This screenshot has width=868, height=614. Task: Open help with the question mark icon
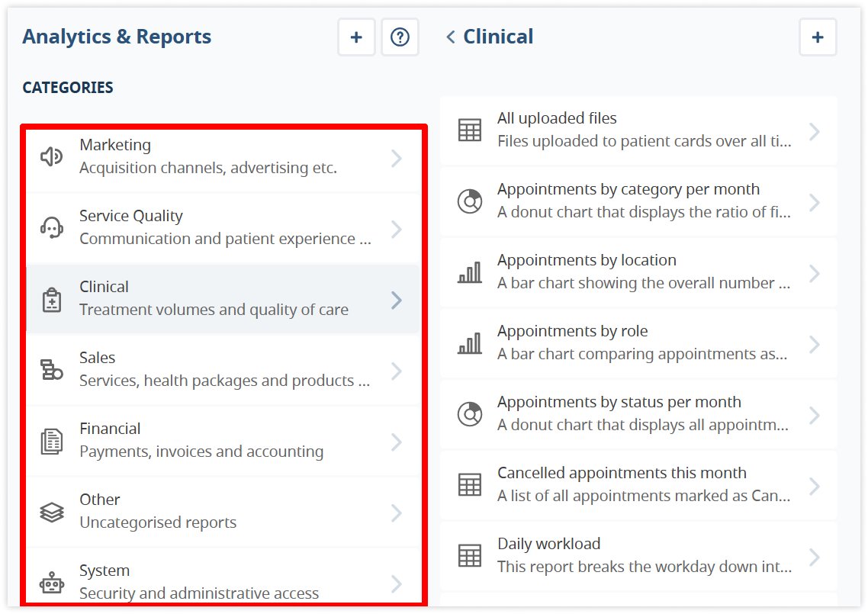tap(400, 37)
